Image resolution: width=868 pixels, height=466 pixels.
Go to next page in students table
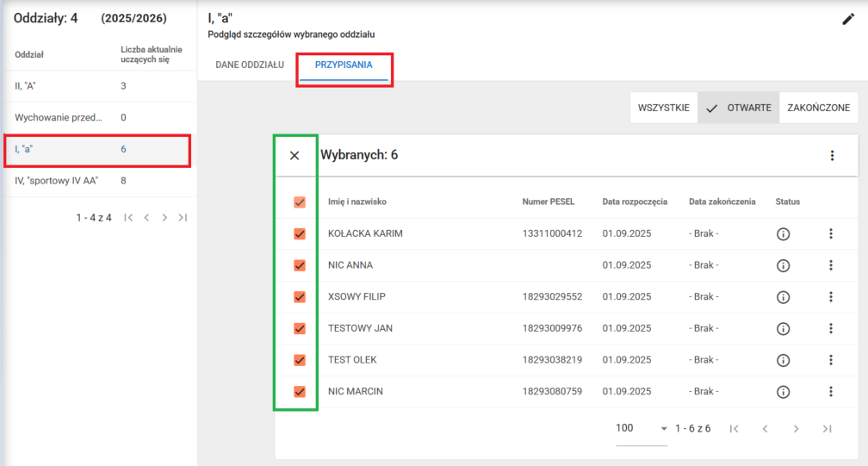point(796,429)
